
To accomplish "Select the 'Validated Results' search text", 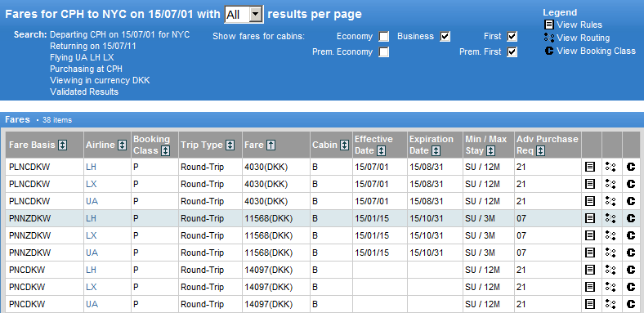I will (84, 92).
